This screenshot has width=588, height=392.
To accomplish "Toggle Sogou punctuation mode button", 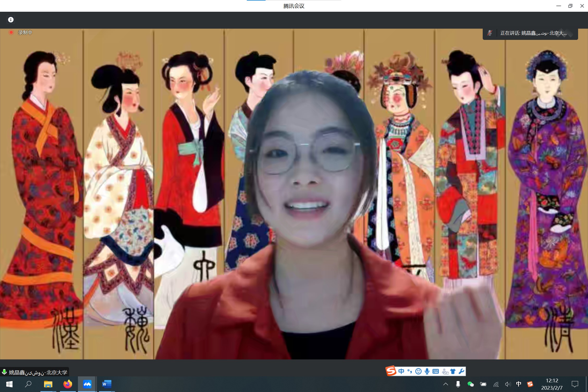I will point(410,371).
